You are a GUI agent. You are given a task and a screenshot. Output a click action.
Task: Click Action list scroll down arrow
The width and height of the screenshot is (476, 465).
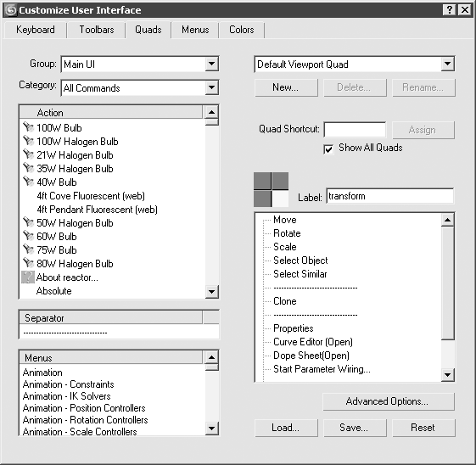click(x=211, y=292)
